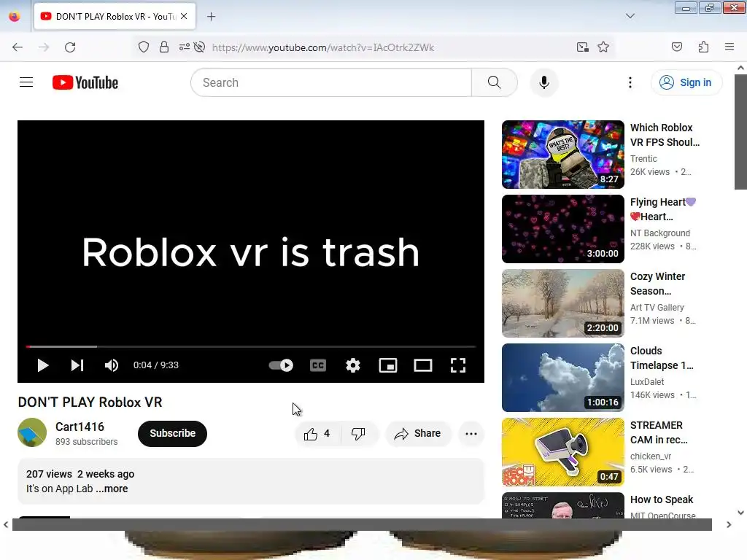Click the address bar URL
The width and height of the screenshot is (747, 560).
click(x=323, y=47)
